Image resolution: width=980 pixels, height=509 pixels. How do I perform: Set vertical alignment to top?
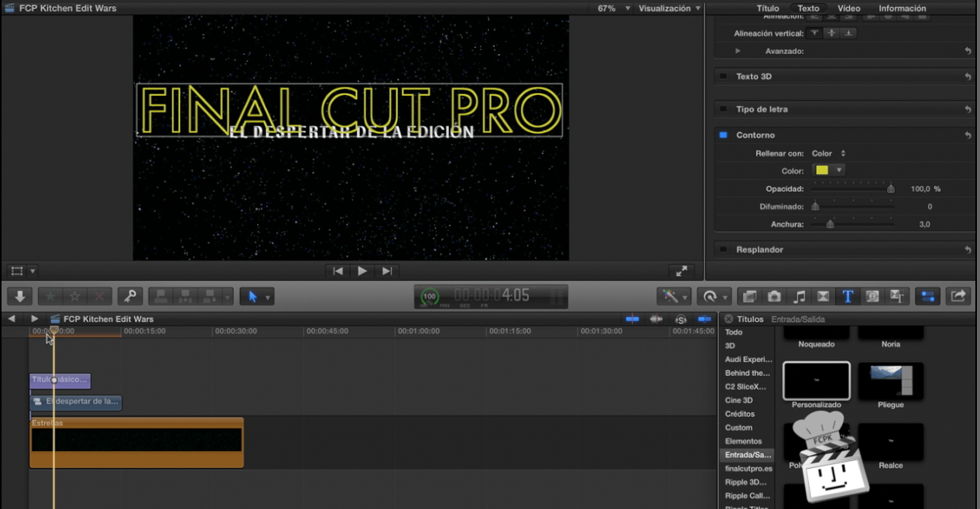814,33
